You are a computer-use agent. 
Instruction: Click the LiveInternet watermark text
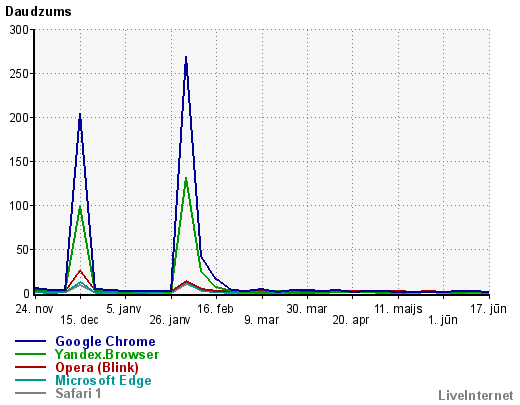pyautogui.click(x=476, y=395)
